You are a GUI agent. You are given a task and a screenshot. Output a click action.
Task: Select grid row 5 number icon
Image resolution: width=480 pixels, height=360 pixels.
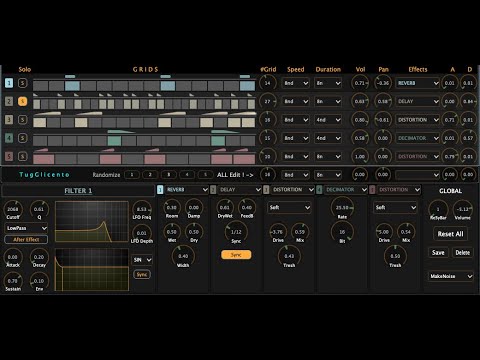tap(9, 156)
